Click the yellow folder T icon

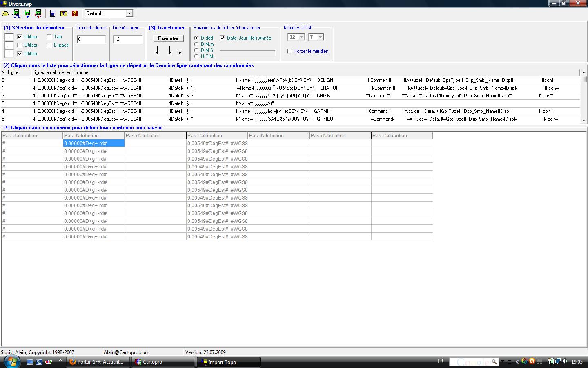64,13
